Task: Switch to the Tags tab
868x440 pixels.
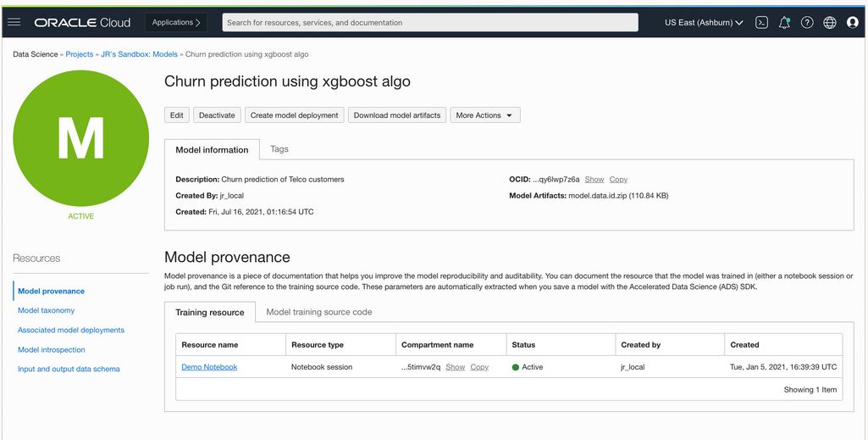Action: tap(279, 149)
